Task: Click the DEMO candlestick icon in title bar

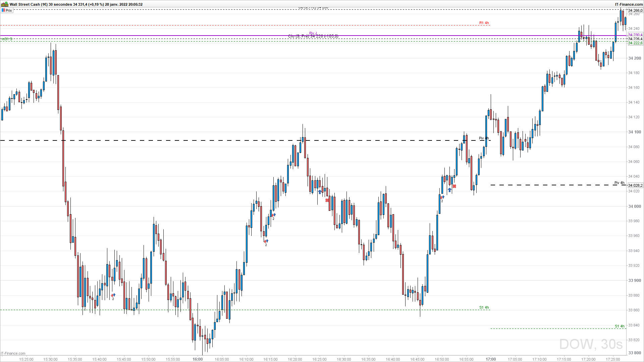Action: (5, 4)
